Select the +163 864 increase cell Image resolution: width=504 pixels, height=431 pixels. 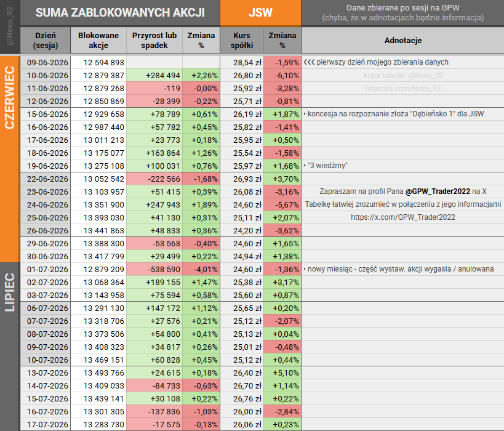click(x=154, y=153)
